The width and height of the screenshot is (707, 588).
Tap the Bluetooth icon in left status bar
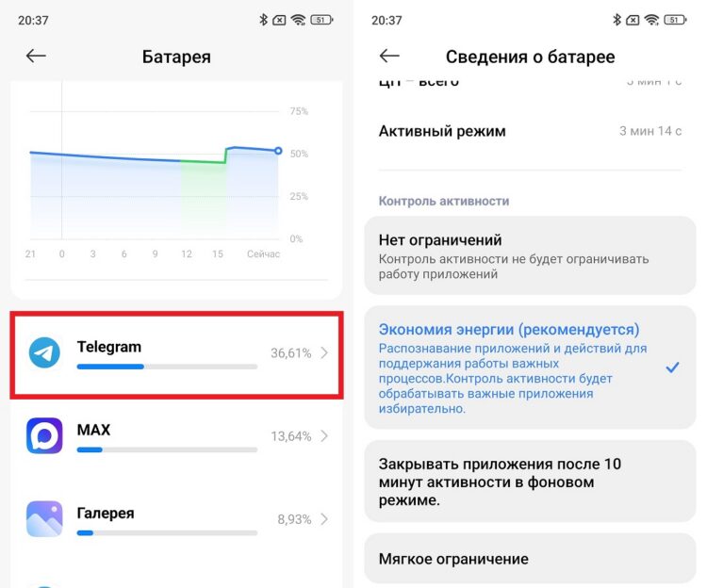click(263, 19)
